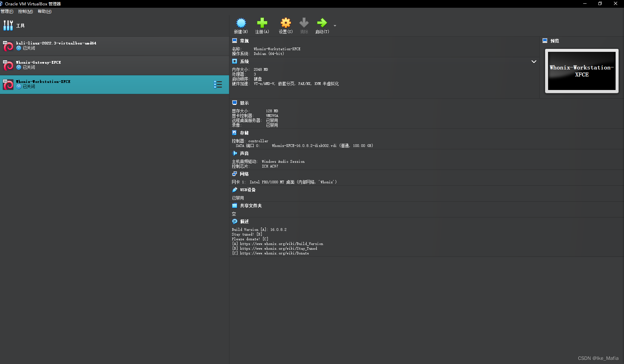Click the Whonix-Workstation VM's OS icon
The width and height of the screenshot is (624, 364).
coord(8,85)
